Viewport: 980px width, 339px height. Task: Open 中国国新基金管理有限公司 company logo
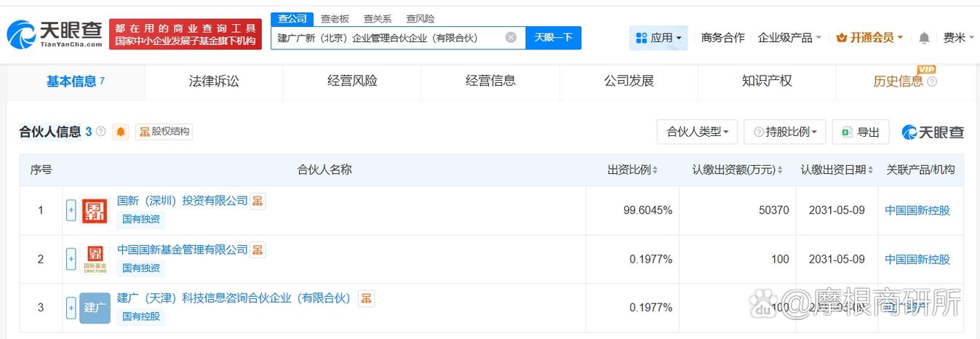point(95,259)
